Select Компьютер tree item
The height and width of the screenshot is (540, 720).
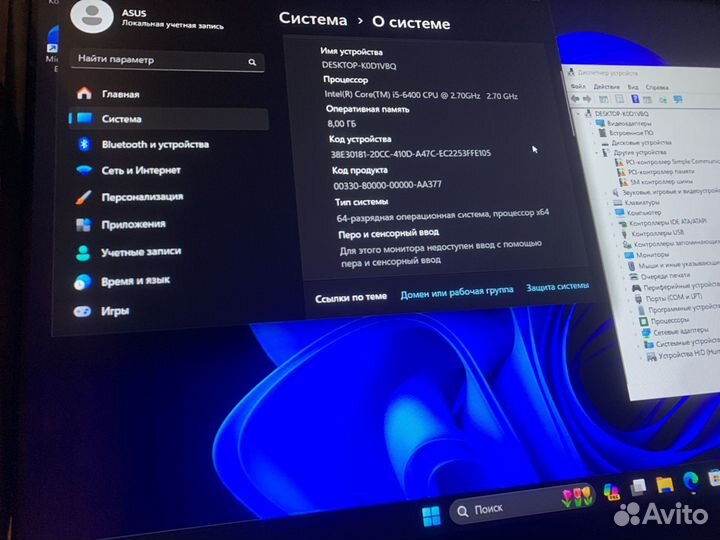644,213
